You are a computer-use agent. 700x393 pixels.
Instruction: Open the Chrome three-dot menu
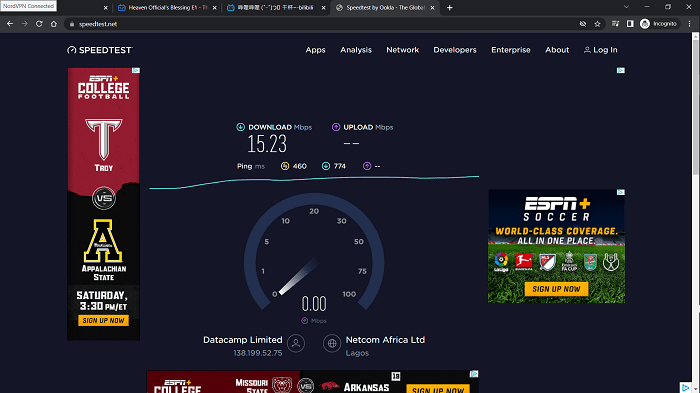(689, 24)
